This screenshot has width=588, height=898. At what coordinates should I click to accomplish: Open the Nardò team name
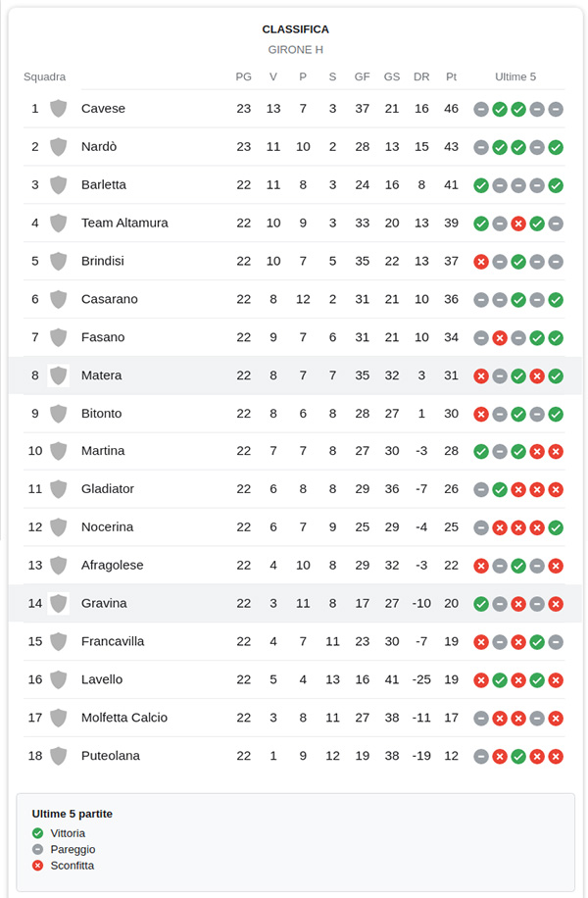coord(99,147)
